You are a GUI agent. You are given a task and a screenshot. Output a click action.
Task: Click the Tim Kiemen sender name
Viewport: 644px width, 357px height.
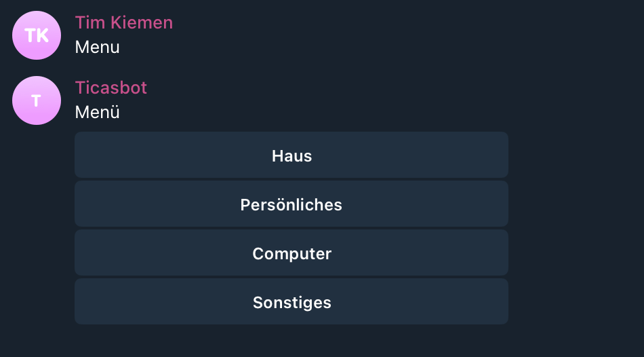coord(123,22)
